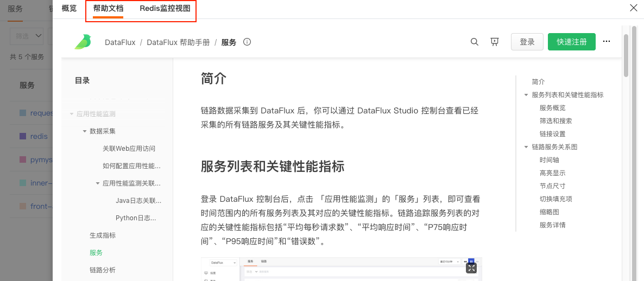
Task: Jump to 缩略图 in the outline
Action: [x=549, y=212]
